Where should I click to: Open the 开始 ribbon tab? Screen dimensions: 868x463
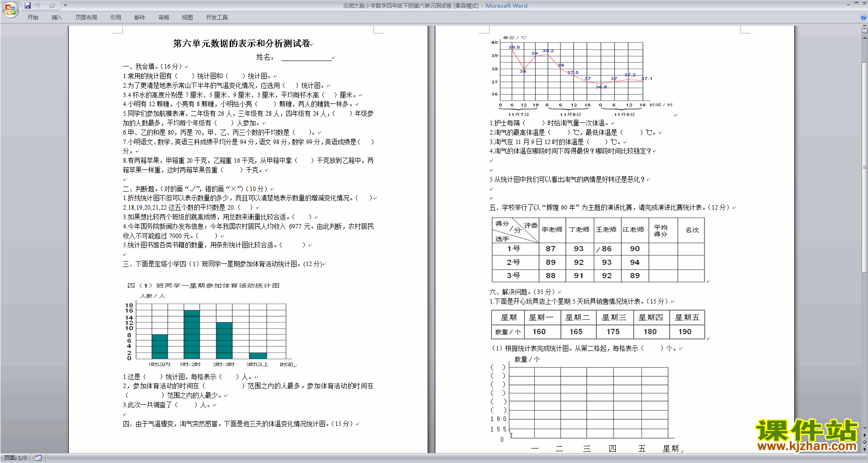pos(33,17)
